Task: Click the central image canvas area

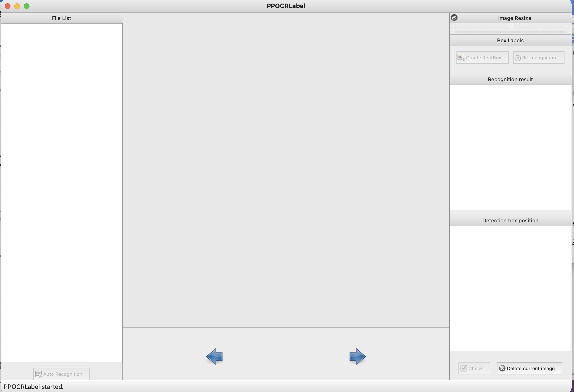Action: tap(286, 170)
